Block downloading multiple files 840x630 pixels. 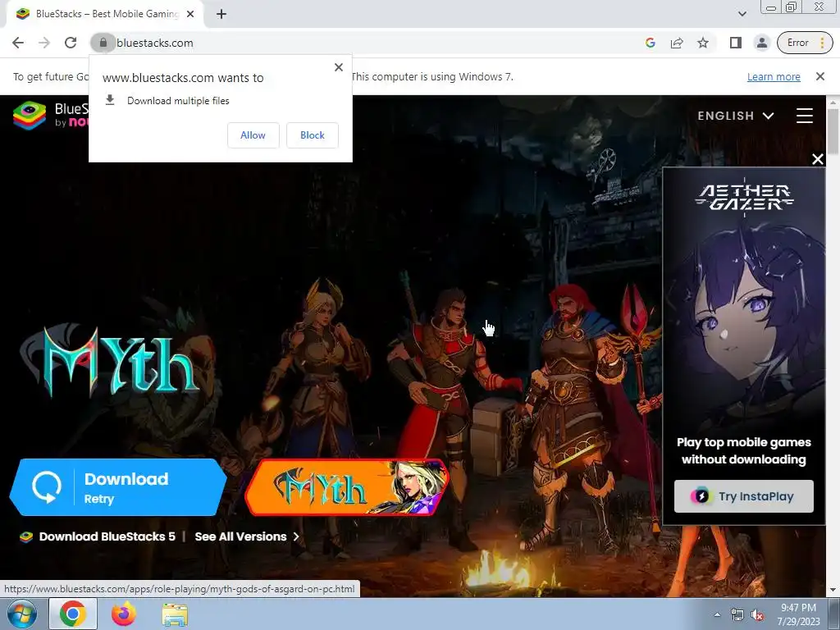[x=313, y=135]
